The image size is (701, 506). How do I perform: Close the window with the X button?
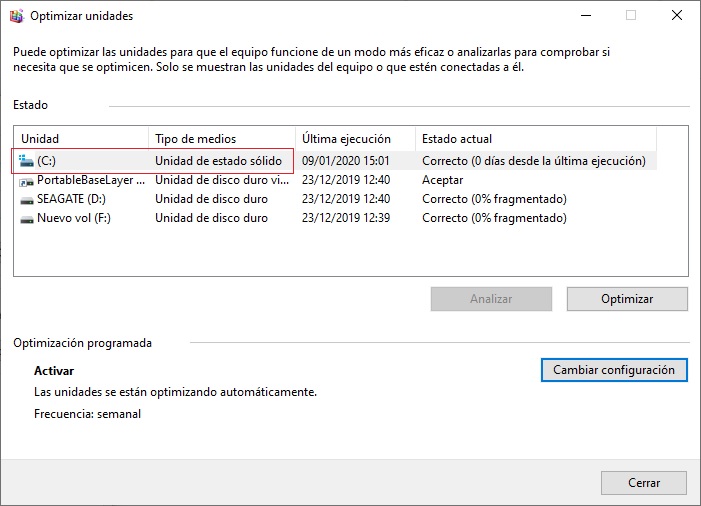coord(677,16)
